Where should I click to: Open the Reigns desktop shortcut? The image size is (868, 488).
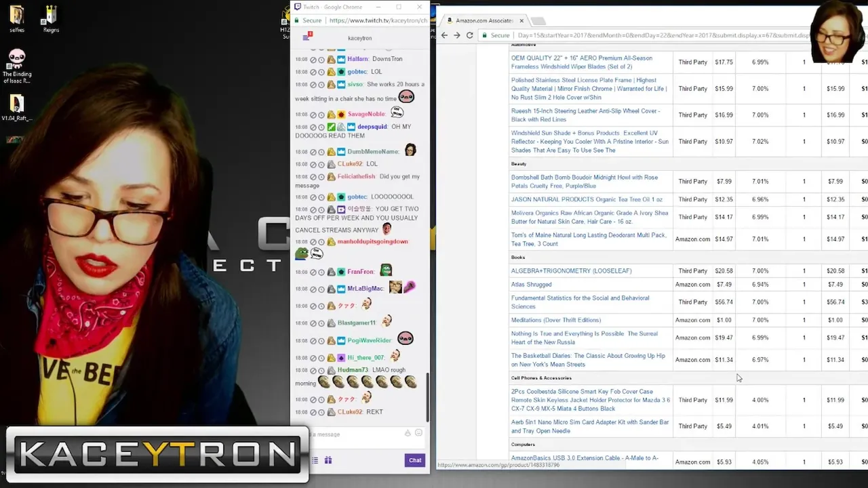click(50, 18)
